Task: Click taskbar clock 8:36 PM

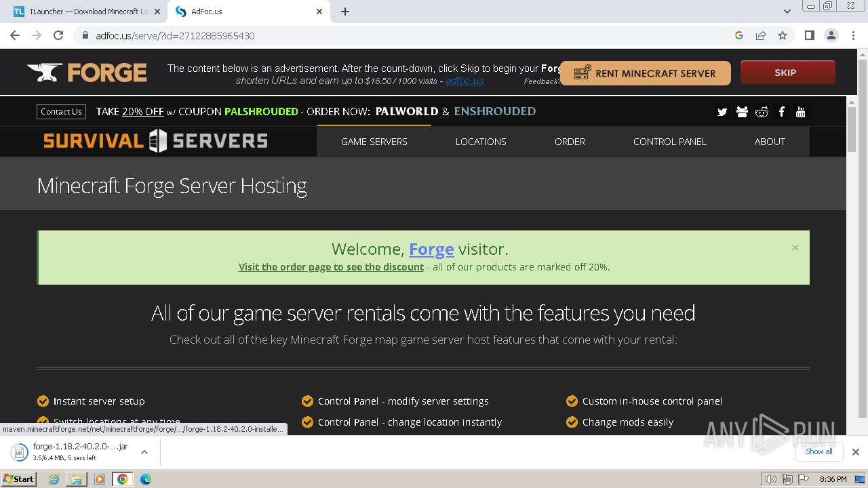Action: coord(833,479)
